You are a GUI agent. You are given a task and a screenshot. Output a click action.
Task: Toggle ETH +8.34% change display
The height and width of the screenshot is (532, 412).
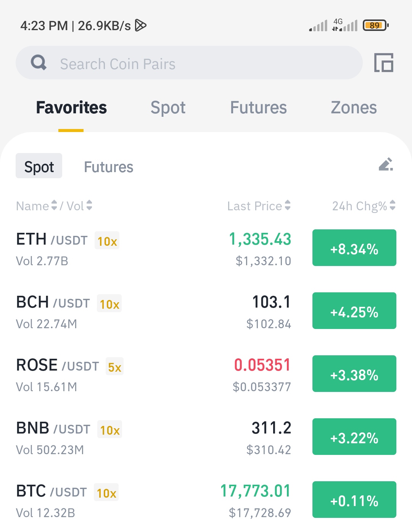coord(354,248)
